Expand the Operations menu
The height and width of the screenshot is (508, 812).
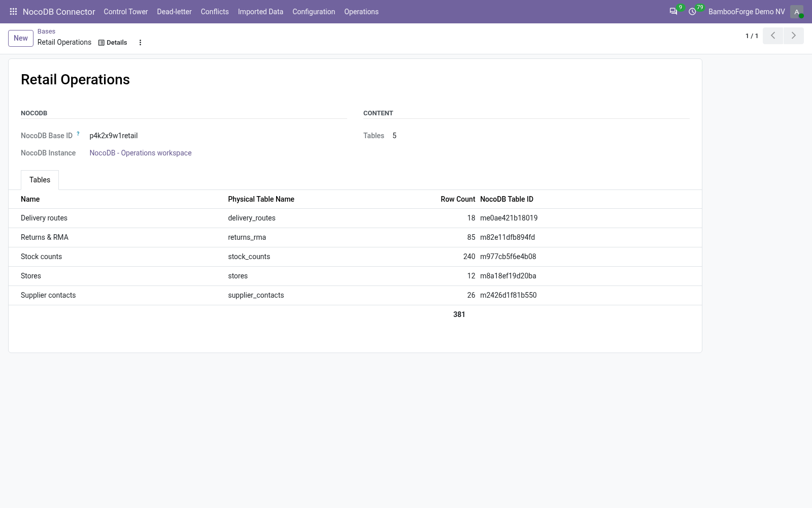(x=361, y=12)
